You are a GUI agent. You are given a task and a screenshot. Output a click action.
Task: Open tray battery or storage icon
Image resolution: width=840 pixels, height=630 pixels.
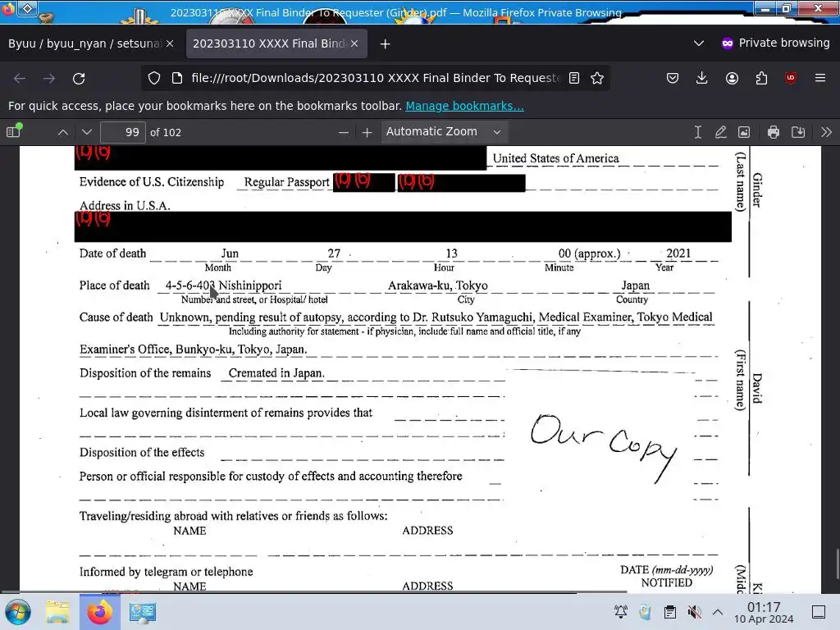[x=645, y=612]
